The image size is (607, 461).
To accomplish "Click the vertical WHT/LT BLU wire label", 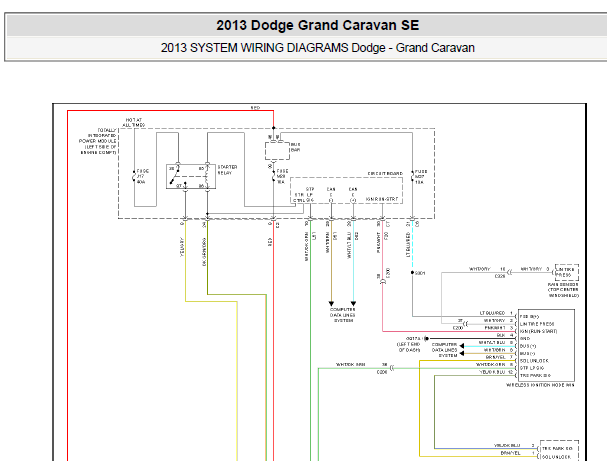I will click(349, 245).
